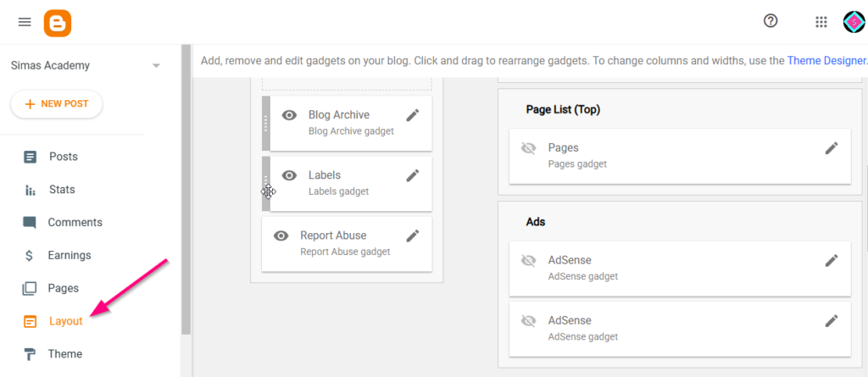Edit the Report Abuse gadget pencil
The image size is (868, 377).
(413, 236)
